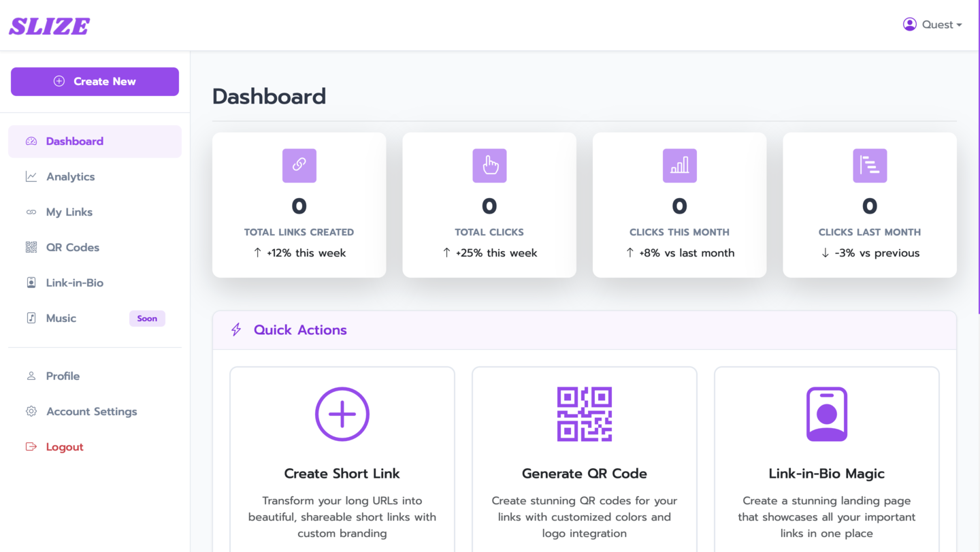980x552 pixels.
Task: Click the lightning bolt icon beside Quick Actions
Action: click(236, 330)
